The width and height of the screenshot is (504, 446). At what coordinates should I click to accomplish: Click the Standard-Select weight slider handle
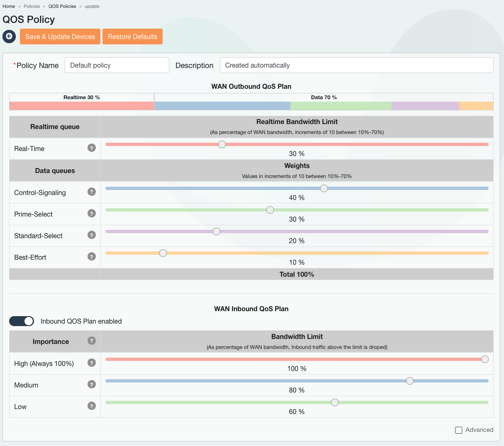(217, 232)
